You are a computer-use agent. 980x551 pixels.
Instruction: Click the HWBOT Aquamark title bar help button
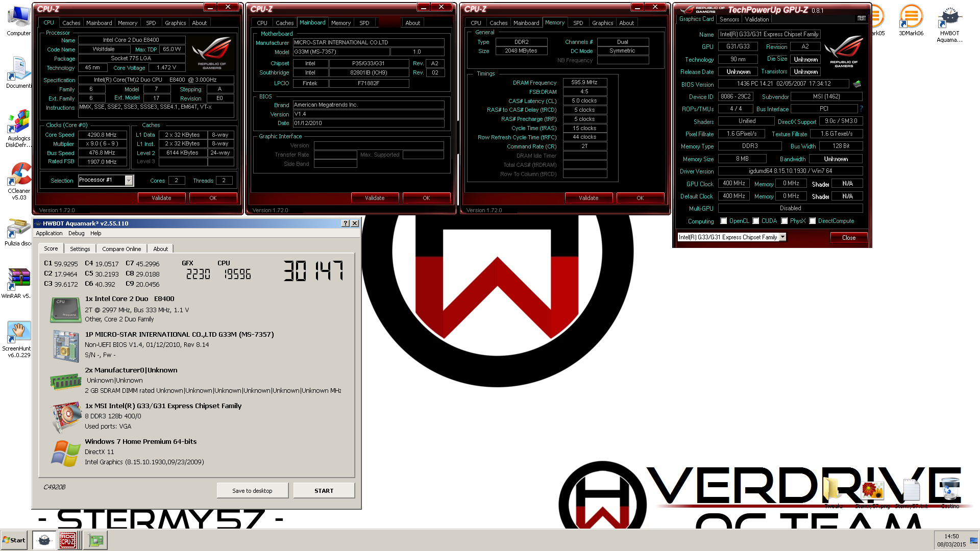tap(346, 223)
